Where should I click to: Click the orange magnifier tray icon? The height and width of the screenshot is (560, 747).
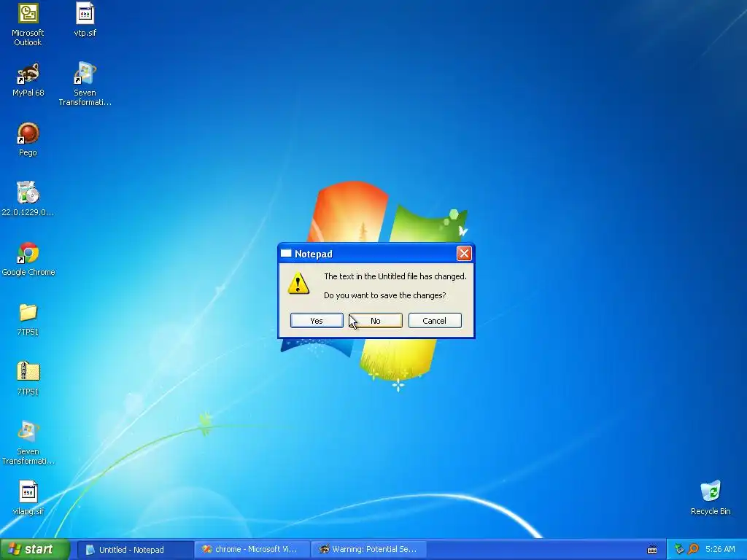(x=693, y=550)
